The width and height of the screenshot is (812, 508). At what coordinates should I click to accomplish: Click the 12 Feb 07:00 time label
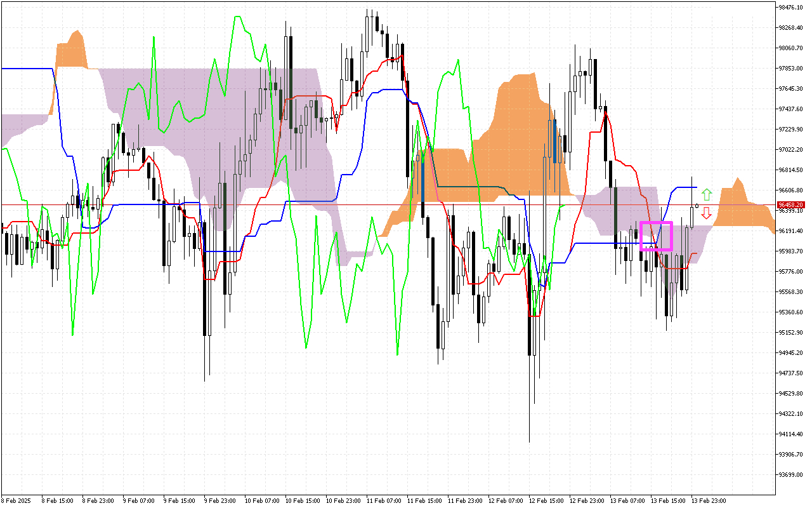pyautogui.click(x=504, y=501)
